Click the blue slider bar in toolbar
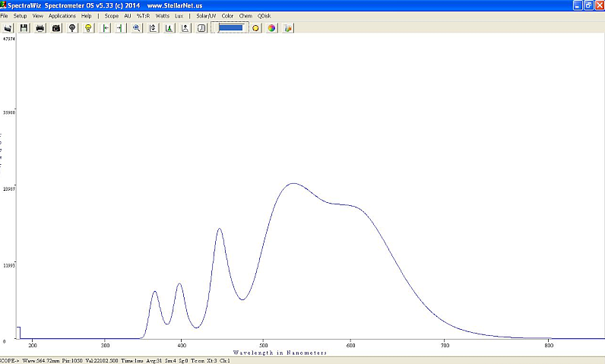605x364 pixels. pos(231,28)
